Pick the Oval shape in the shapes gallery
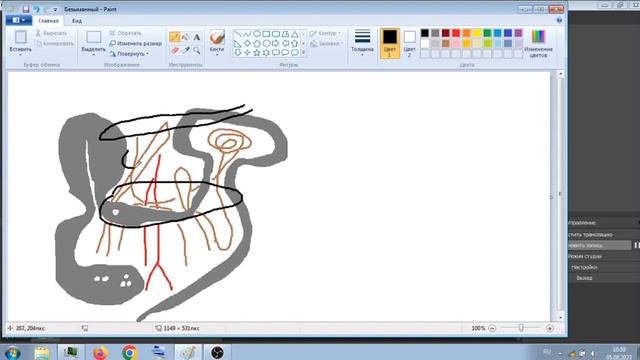The image size is (640, 360). click(257, 34)
